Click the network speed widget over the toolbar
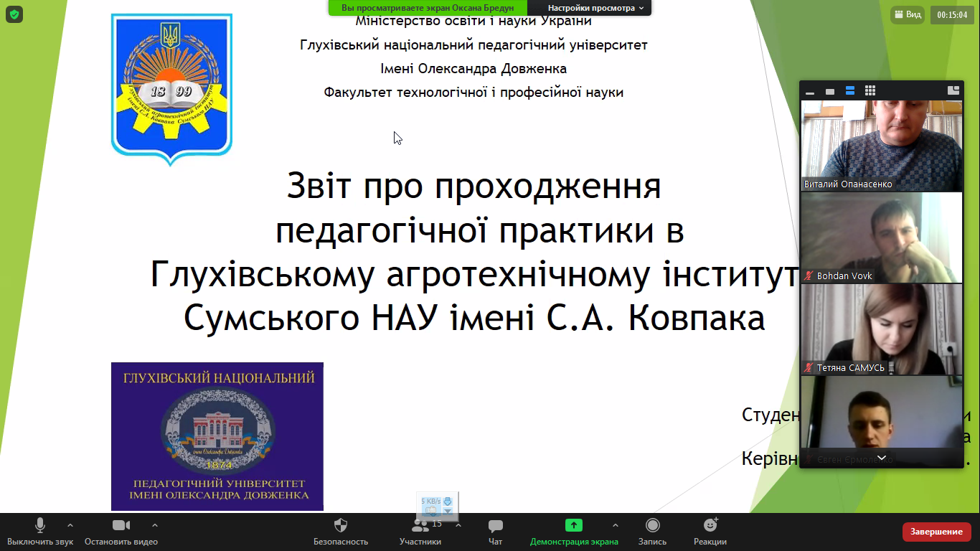This screenshot has width=980, height=551. coord(438,506)
